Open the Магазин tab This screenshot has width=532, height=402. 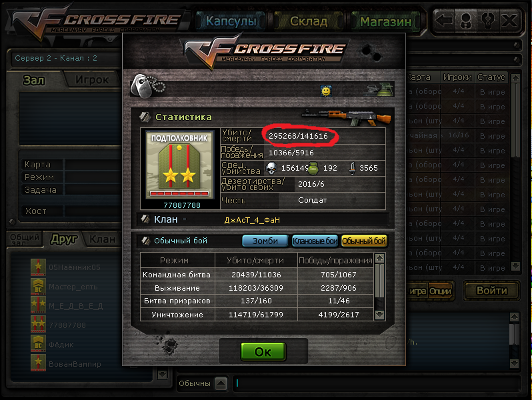click(385, 22)
